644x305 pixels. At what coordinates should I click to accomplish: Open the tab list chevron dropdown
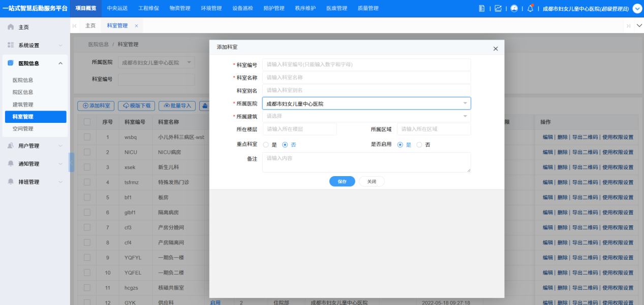(x=639, y=26)
